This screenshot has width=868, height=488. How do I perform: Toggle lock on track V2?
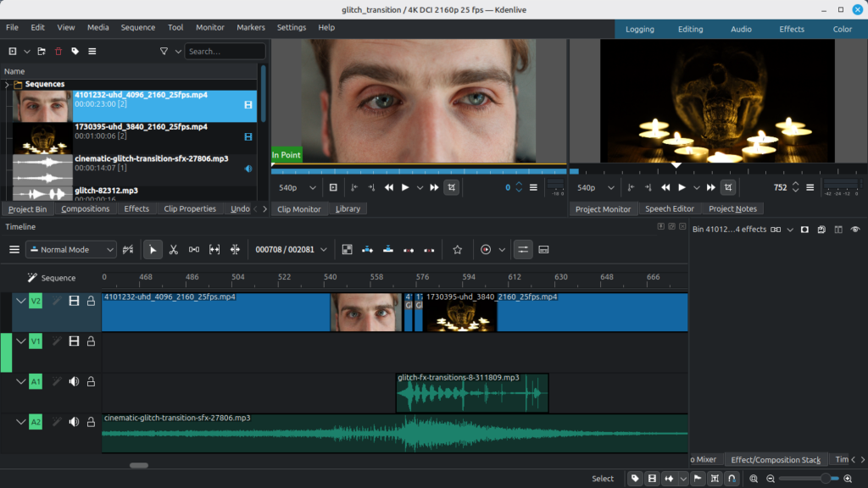[x=91, y=301]
